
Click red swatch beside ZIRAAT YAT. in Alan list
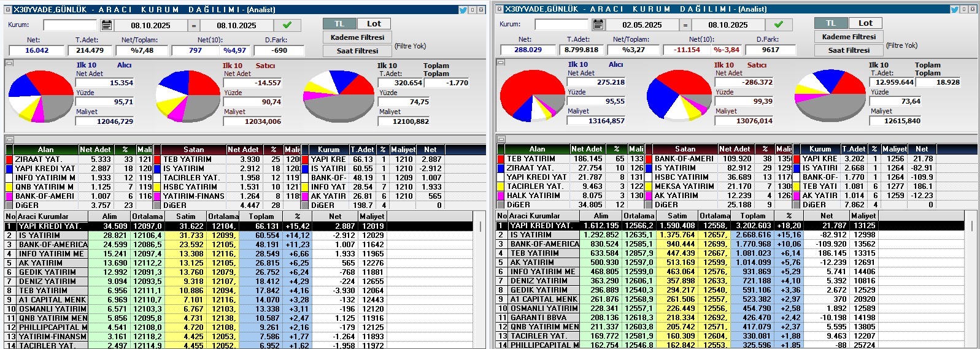9,159
